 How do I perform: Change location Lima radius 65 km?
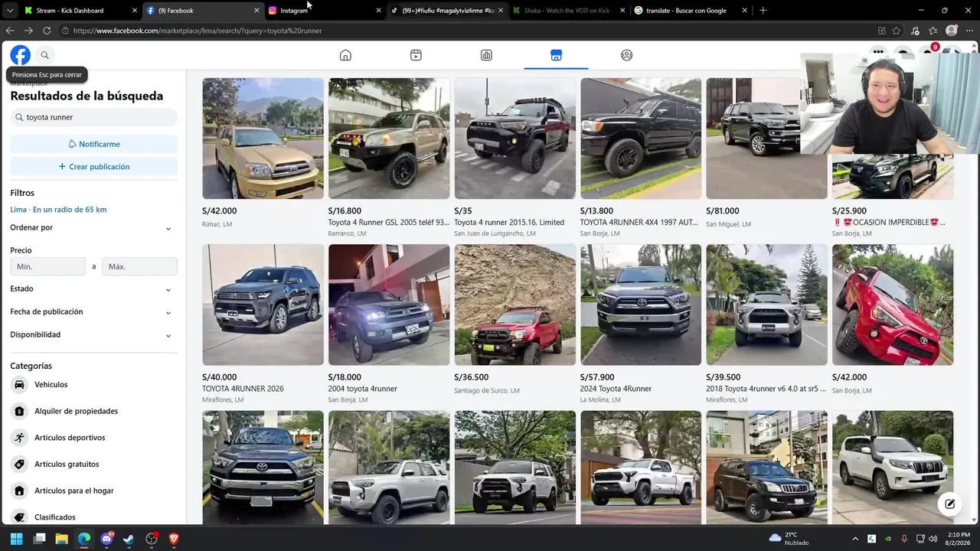click(58, 210)
